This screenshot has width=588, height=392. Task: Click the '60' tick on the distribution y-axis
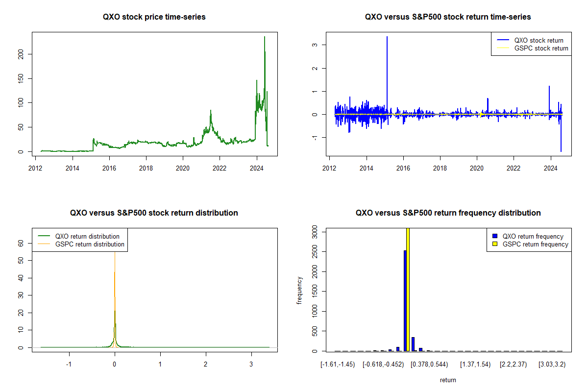point(22,243)
